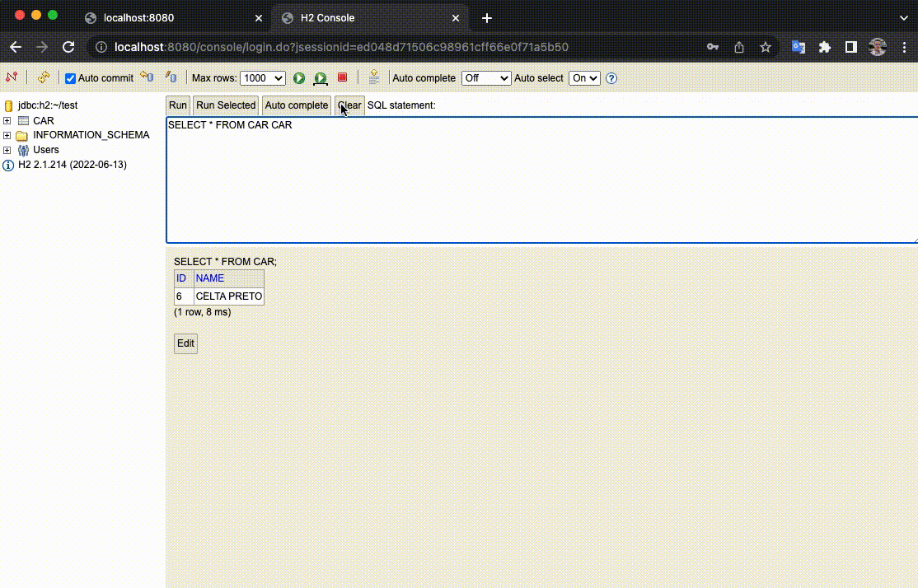Click the Commit icon
The height and width of the screenshot is (588, 918).
pyautogui.click(x=171, y=77)
